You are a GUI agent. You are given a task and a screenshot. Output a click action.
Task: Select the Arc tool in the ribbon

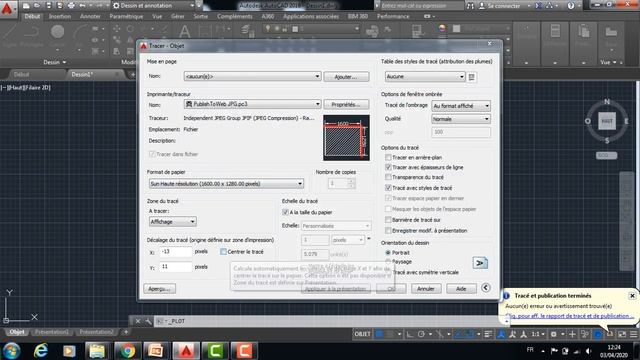coord(80,33)
